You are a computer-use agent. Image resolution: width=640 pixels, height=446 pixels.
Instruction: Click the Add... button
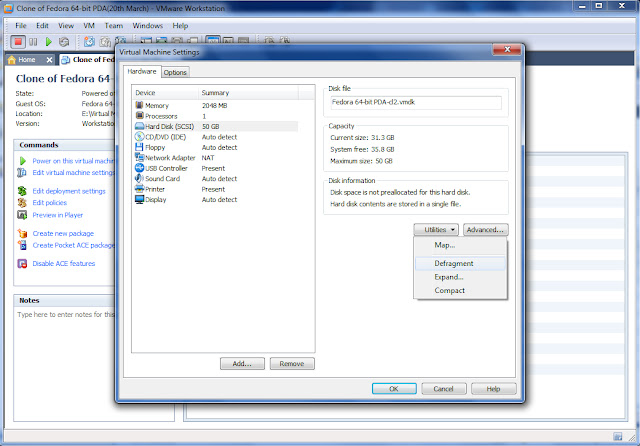242,364
